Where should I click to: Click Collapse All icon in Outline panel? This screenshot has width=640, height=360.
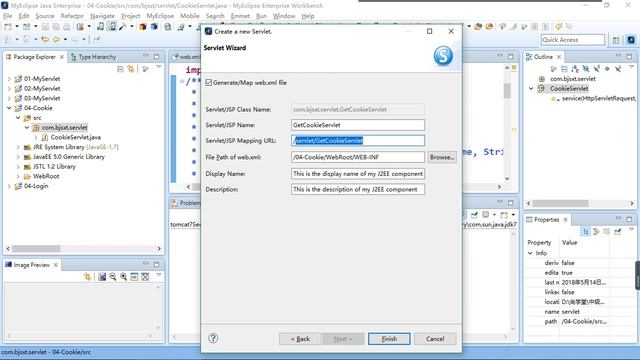click(x=564, y=69)
